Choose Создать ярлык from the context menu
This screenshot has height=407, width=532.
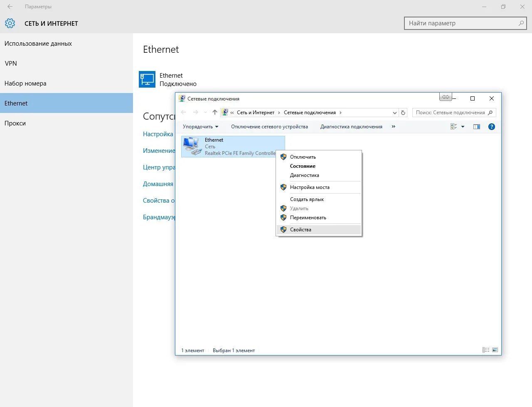[319, 199]
